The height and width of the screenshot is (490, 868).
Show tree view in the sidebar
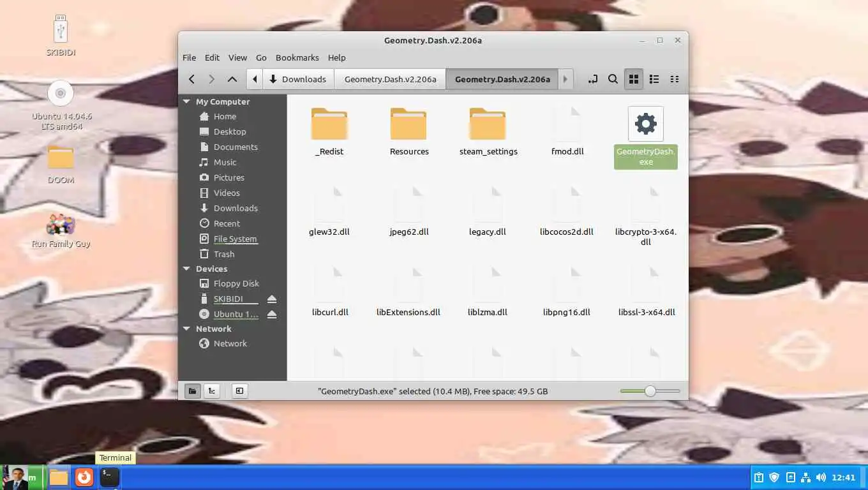coord(211,391)
